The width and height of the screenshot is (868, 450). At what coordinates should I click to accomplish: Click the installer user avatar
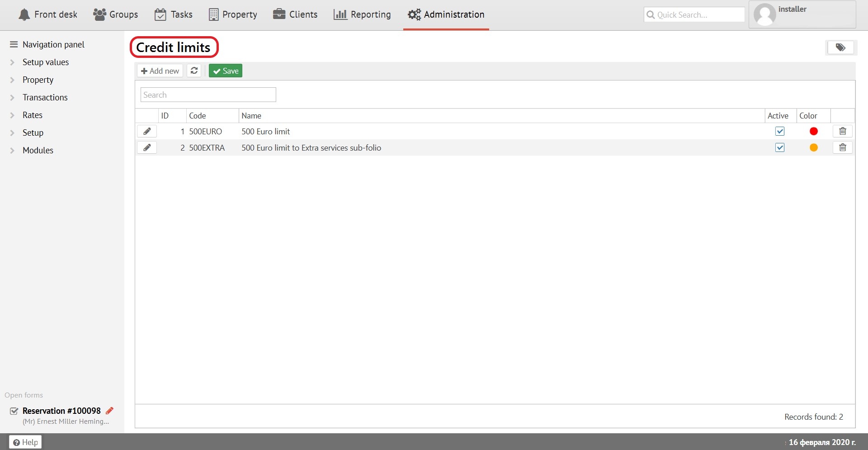764,14
